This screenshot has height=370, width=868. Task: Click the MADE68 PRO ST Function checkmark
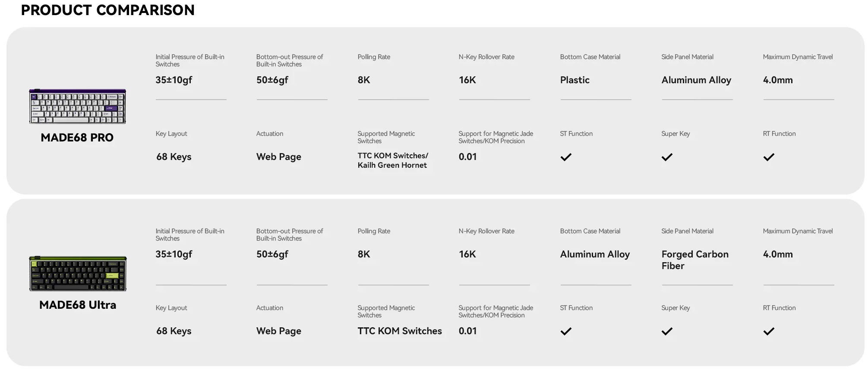click(565, 157)
